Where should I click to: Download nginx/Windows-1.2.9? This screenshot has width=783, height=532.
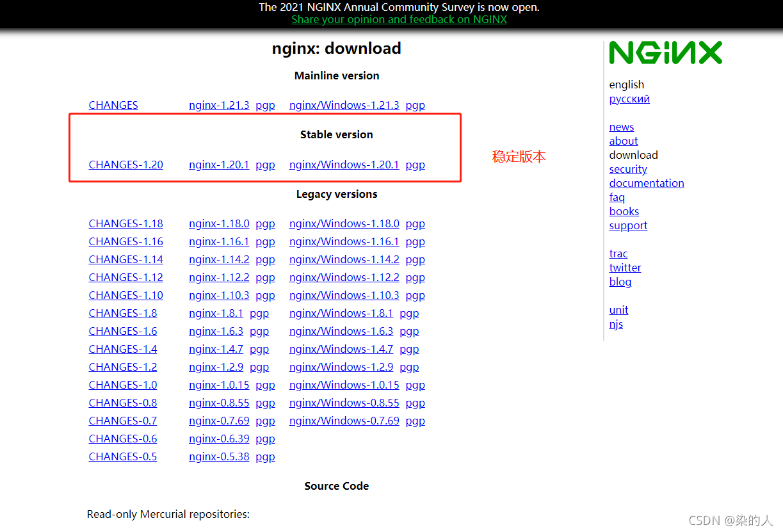point(341,367)
